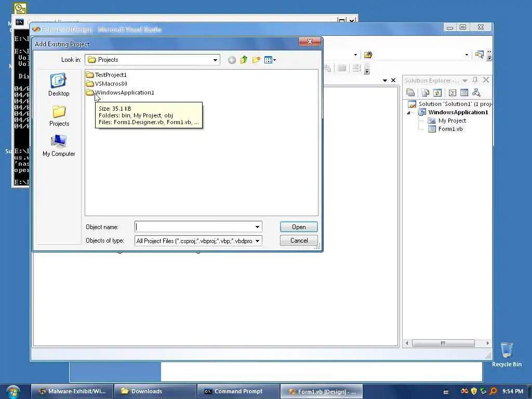
Task: Switch to Downloads taskbar window
Action: (x=155, y=391)
